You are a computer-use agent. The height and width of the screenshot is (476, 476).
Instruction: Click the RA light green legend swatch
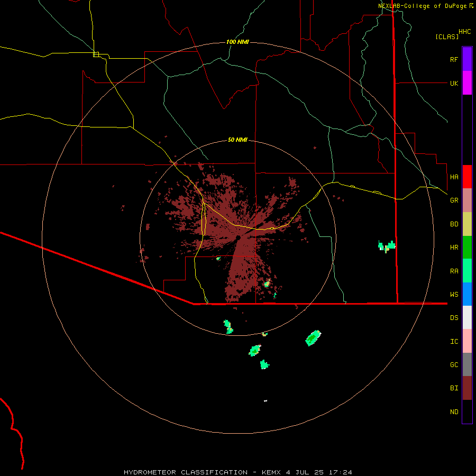pyautogui.click(x=467, y=271)
